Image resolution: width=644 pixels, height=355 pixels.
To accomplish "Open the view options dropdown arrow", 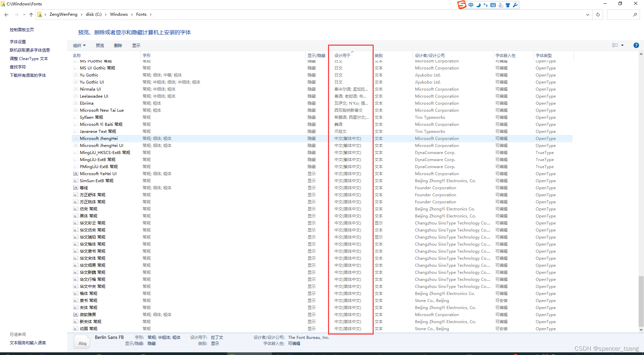I will 622,45.
